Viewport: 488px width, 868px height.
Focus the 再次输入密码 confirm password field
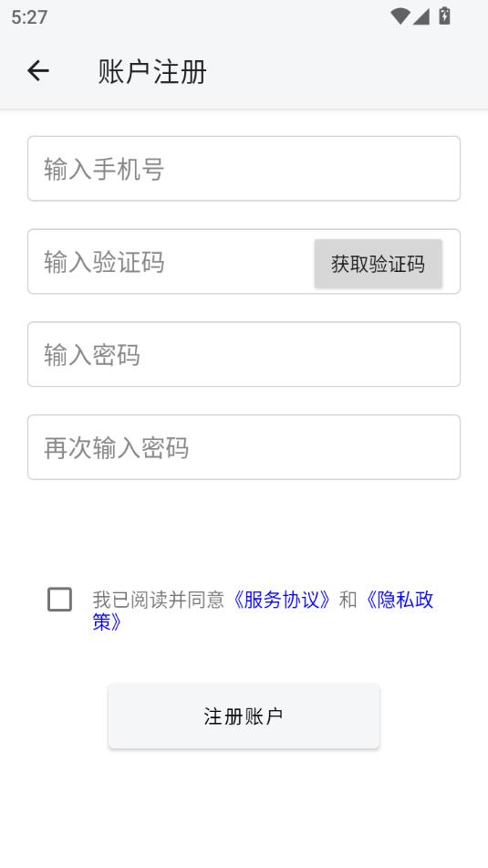pyautogui.click(x=244, y=447)
